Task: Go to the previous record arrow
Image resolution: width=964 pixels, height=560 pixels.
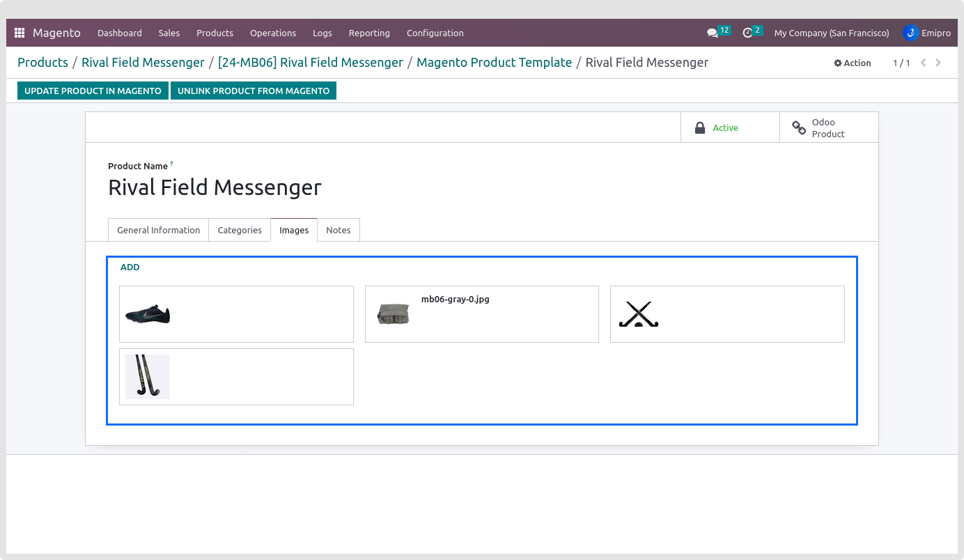Action: tap(924, 63)
